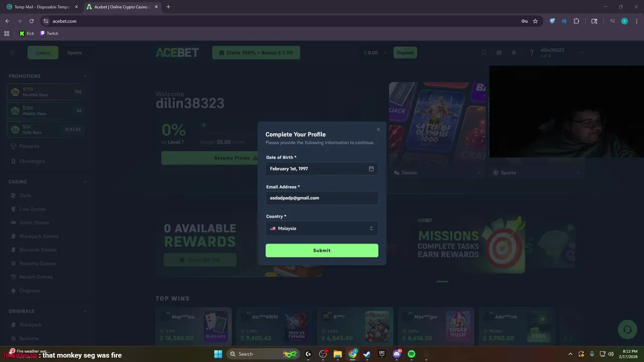This screenshot has width=644, height=362.
Task: Open the $10K Weekly Race promotion
Action: tap(45, 111)
